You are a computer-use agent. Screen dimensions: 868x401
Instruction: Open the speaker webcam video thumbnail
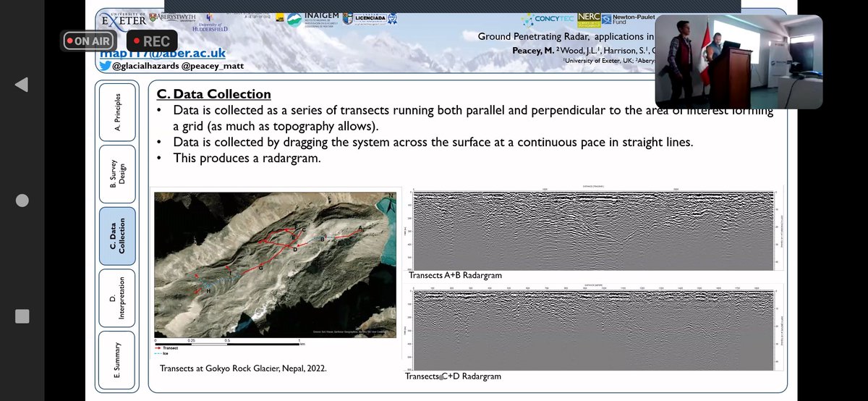(739, 61)
